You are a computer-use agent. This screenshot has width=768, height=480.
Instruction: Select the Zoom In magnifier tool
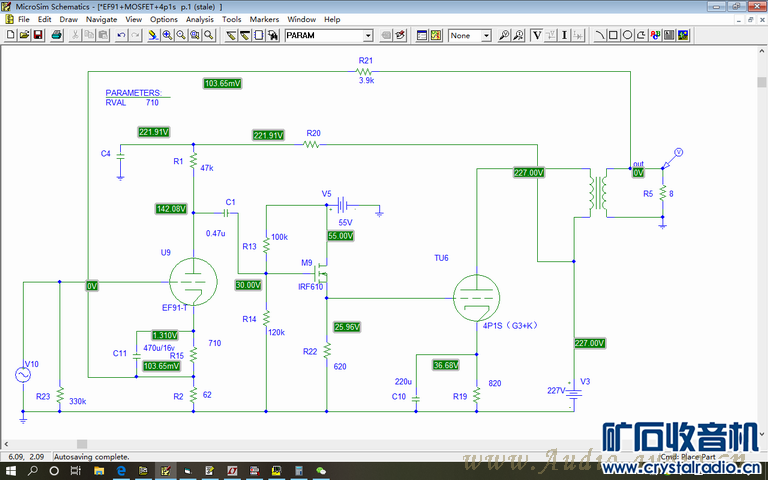166,35
